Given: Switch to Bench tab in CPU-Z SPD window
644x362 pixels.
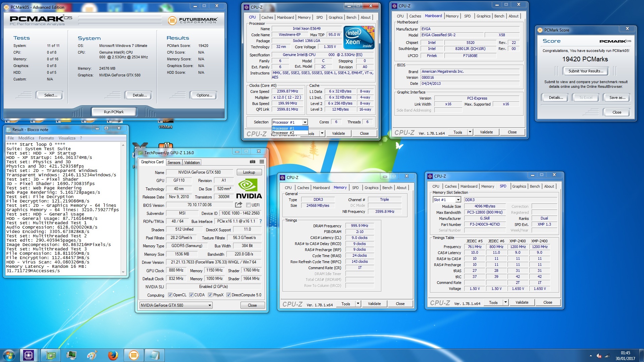Looking at the screenshot, I should (535, 186).
